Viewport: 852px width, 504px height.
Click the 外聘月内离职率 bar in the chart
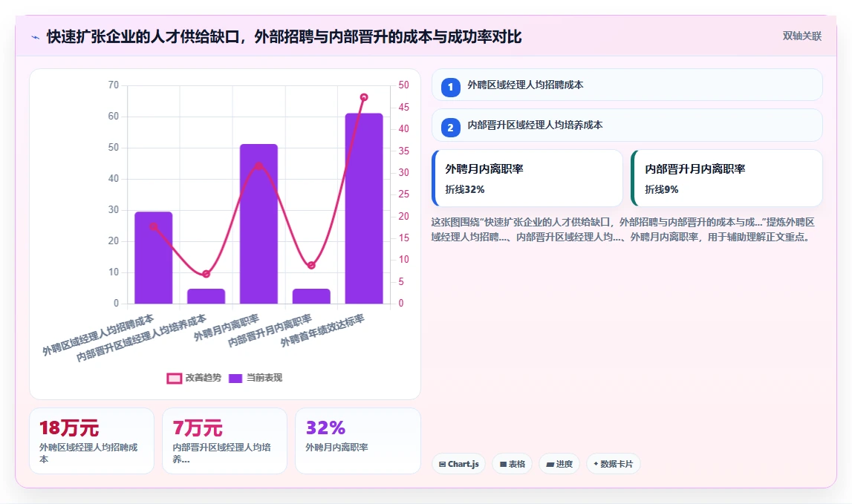click(258, 223)
